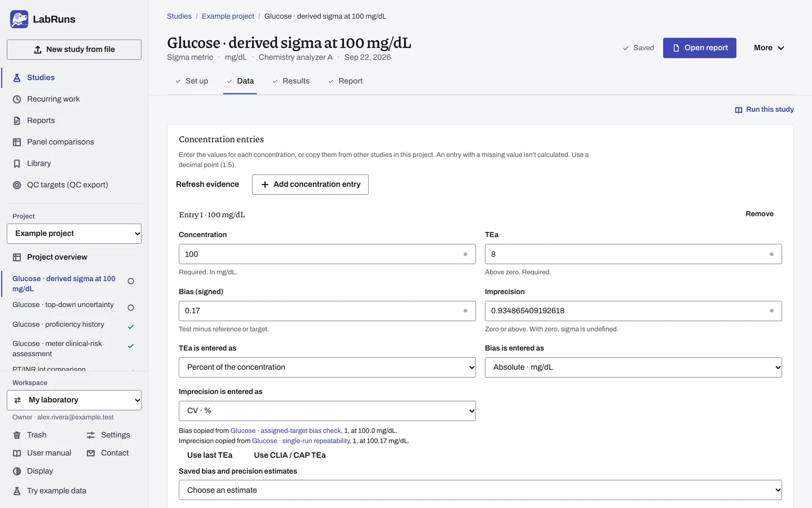Screen dimensions: 812x508
Task: Open Glucose assigned-target bias check link
Action: click(286, 431)
